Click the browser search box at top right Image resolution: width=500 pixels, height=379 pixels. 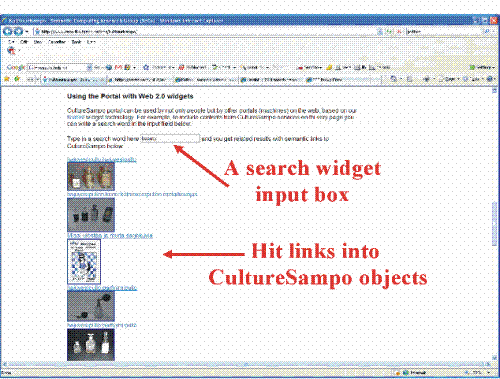[x=443, y=32]
